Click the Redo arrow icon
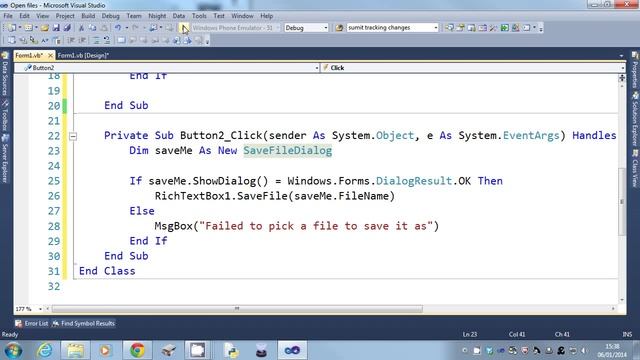This screenshot has height=360, width=640. pos(136,28)
